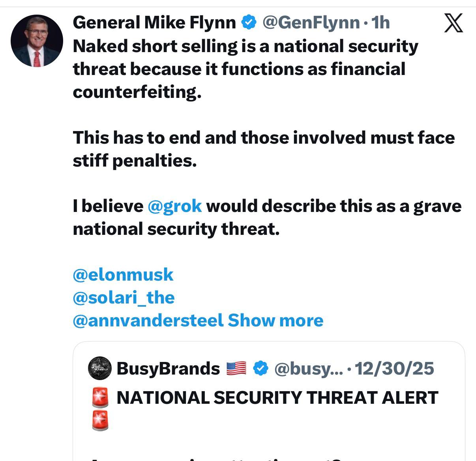
Task: Open General Mike Flynn's profile picture
Action: [37, 41]
